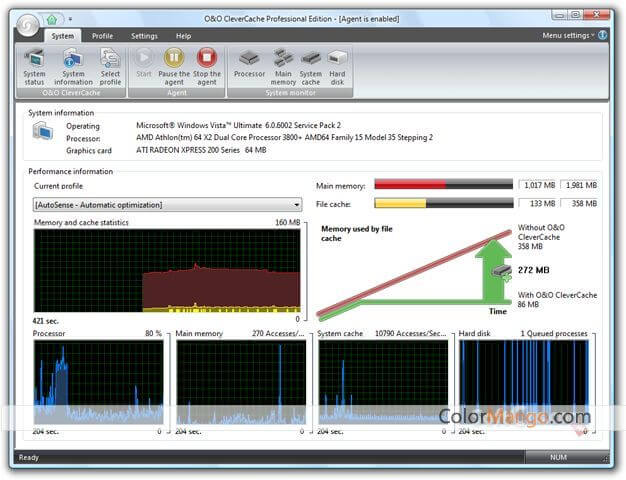The height and width of the screenshot is (480, 626).
Task: Open the System cache monitor
Action: 311,64
